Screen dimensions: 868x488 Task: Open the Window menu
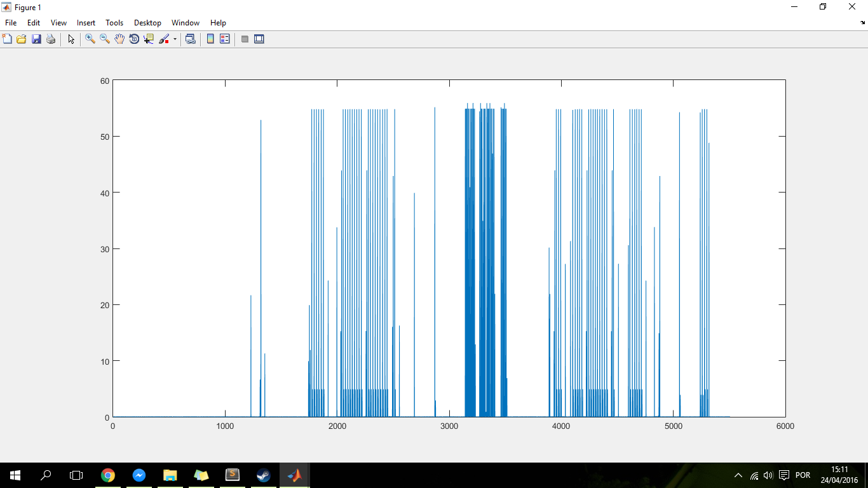coord(186,23)
